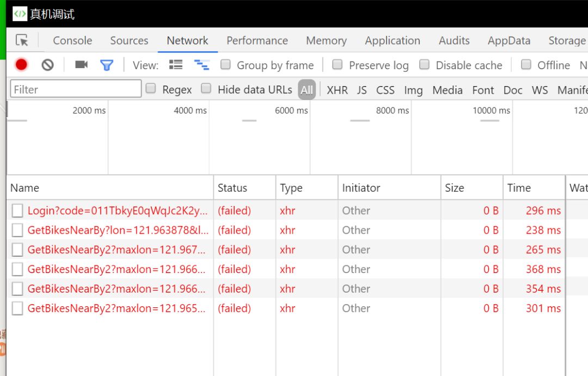The width and height of the screenshot is (588, 376).
Task: Toggle the waterfall overview view icon
Action: pyautogui.click(x=202, y=65)
